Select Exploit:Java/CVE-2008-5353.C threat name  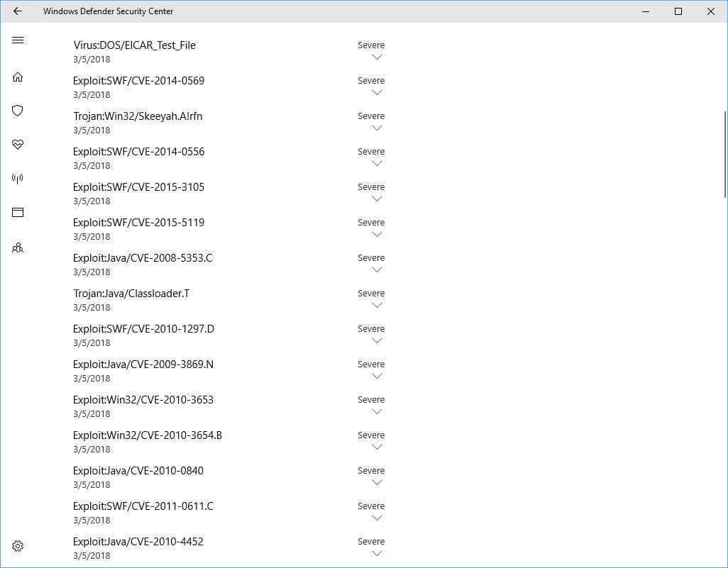pos(143,258)
